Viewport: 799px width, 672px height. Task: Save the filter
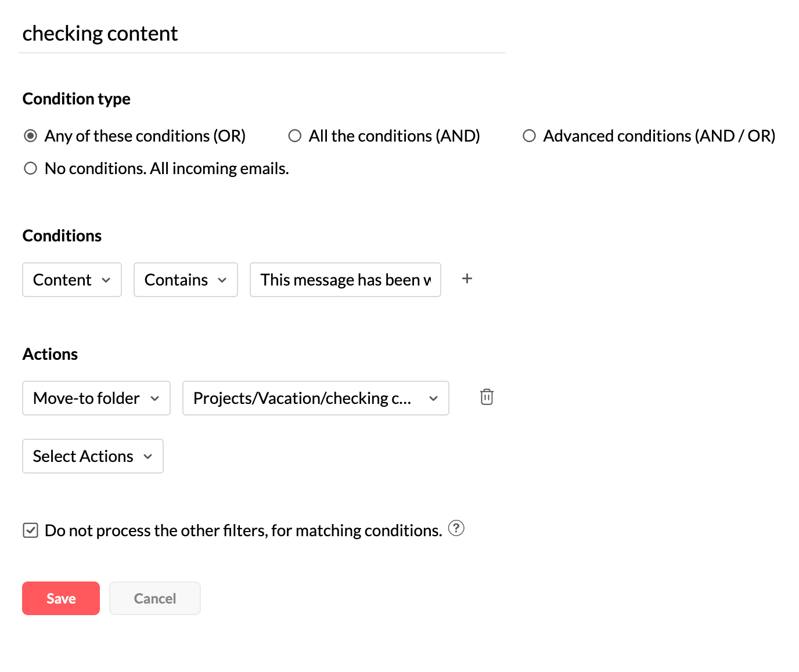pos(60,598)
